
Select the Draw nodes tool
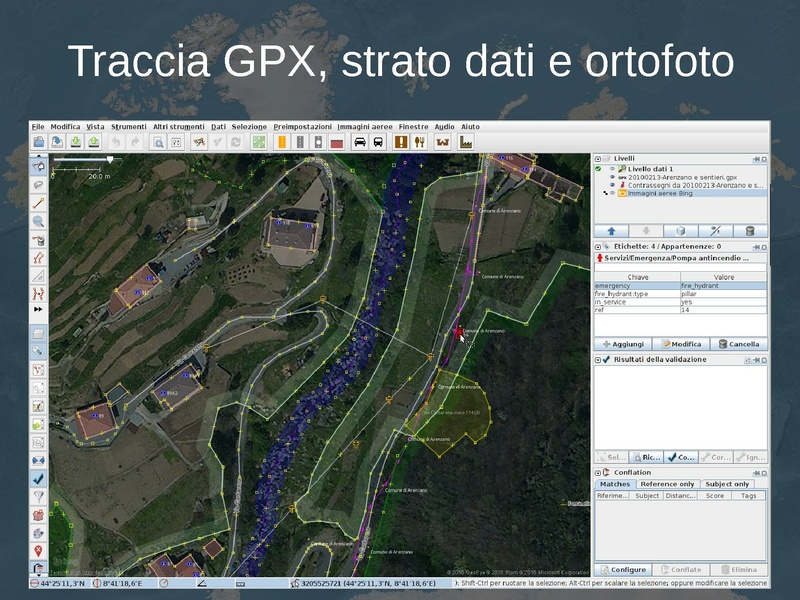pyautogui.click(x=38, y=203)
